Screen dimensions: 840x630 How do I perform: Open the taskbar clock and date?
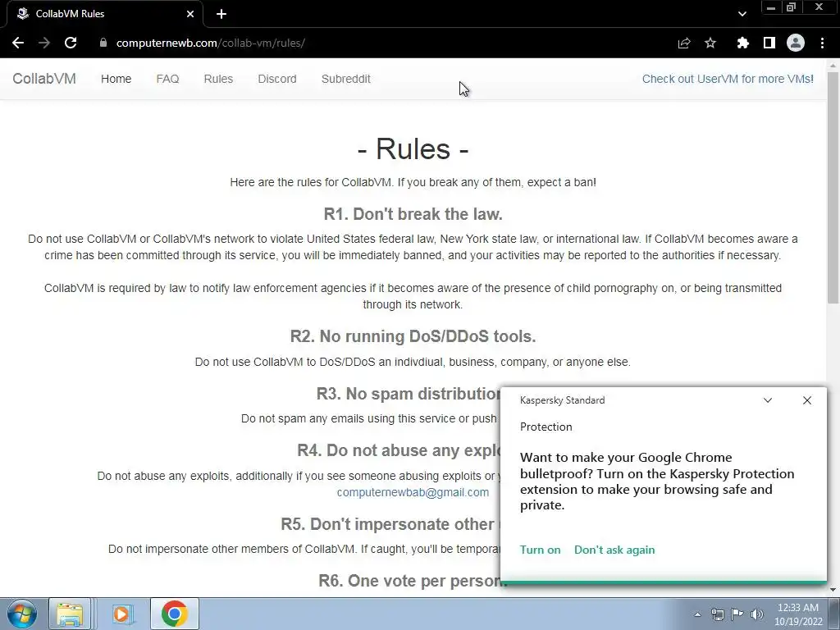pyautogui.click(x=797, y=614)
